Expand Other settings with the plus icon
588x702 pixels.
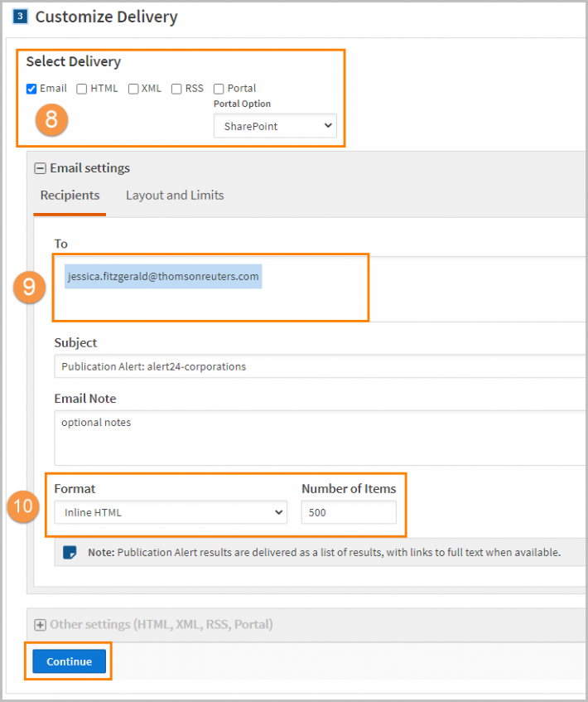coord(41,625)
